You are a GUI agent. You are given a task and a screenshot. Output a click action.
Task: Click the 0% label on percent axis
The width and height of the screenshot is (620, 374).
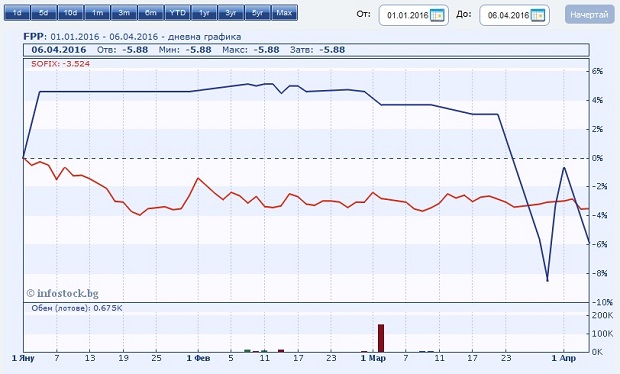tap(597, 158)
